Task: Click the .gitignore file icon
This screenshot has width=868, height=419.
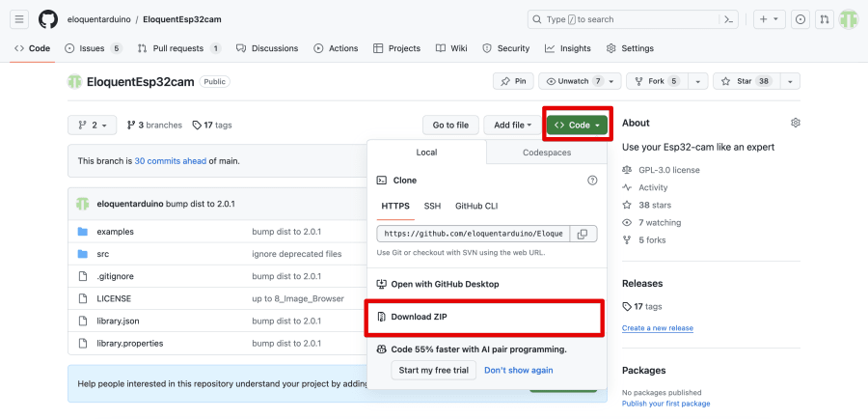Action: pyautogui.click(x=83, y=276)
